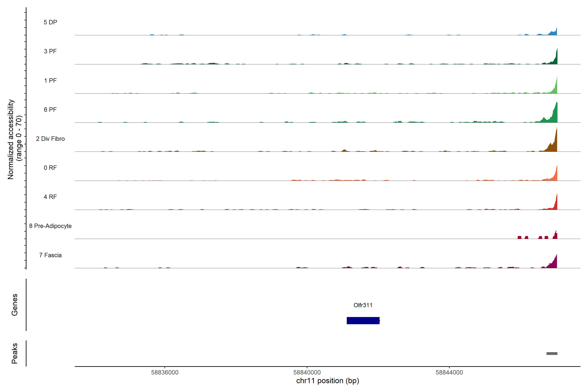
Task: Select the 6 PF track label
Action: (50, 109)
